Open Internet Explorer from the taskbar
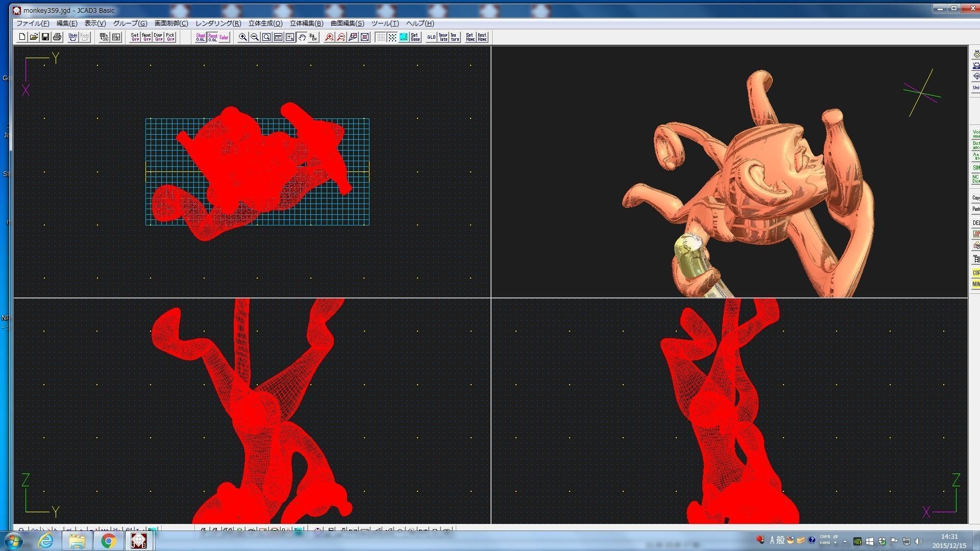This screenshot has height=551, width=980. 46,541
